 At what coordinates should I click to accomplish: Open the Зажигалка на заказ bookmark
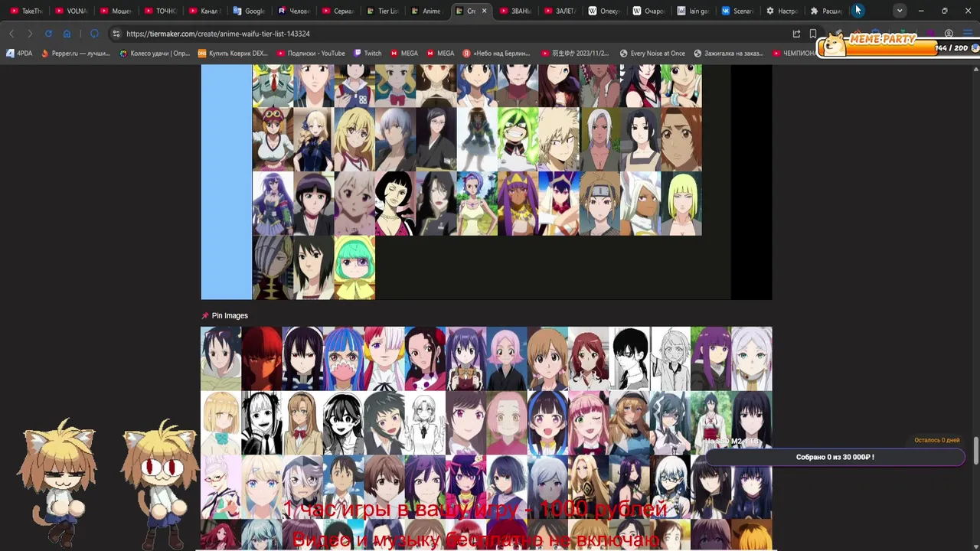coord(728,54)
